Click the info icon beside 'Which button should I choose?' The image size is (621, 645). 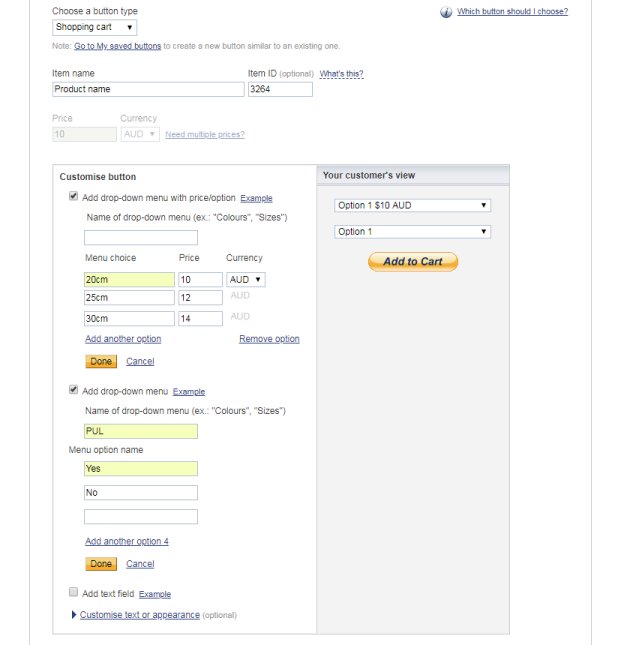(446, 12)
